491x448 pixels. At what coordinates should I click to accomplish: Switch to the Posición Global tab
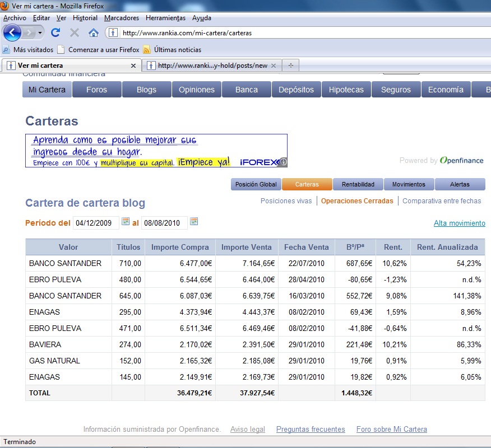pyautogui.click(x=256, y=184)
